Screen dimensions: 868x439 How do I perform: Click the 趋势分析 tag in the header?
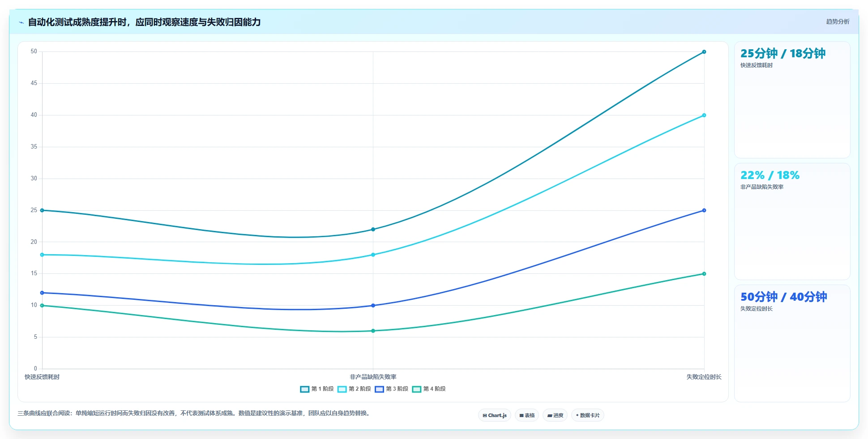(838, 21)
